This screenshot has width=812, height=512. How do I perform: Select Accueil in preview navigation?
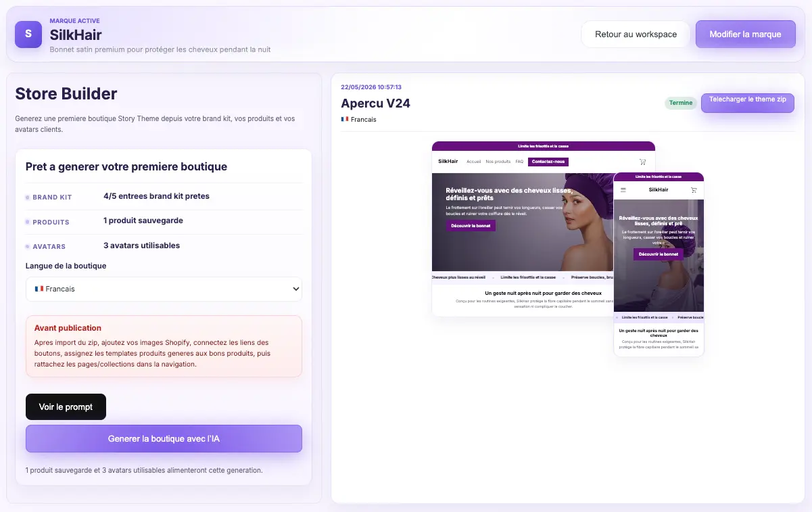pos(473,162)
